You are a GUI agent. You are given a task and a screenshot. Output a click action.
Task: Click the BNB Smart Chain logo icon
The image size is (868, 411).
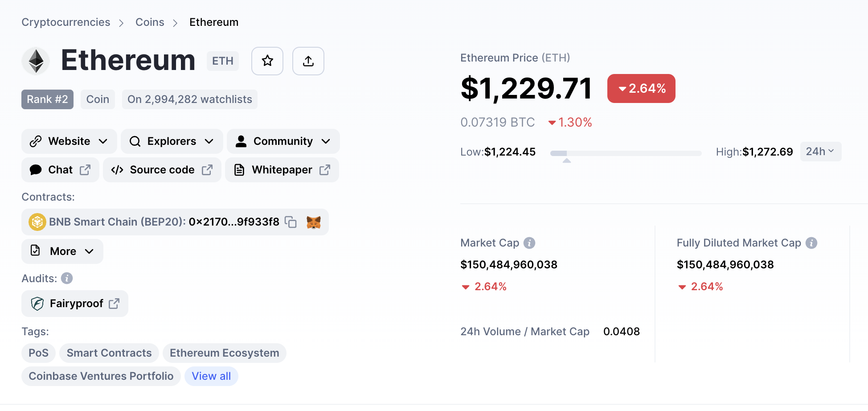37,222
